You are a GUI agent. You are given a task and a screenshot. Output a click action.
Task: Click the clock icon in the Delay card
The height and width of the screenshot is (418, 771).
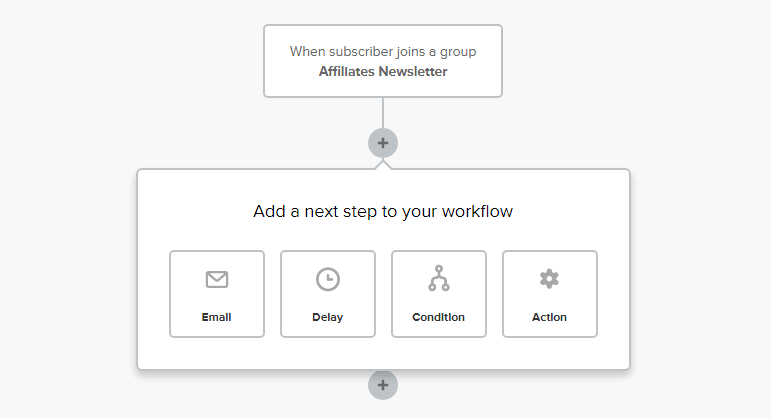328,279
